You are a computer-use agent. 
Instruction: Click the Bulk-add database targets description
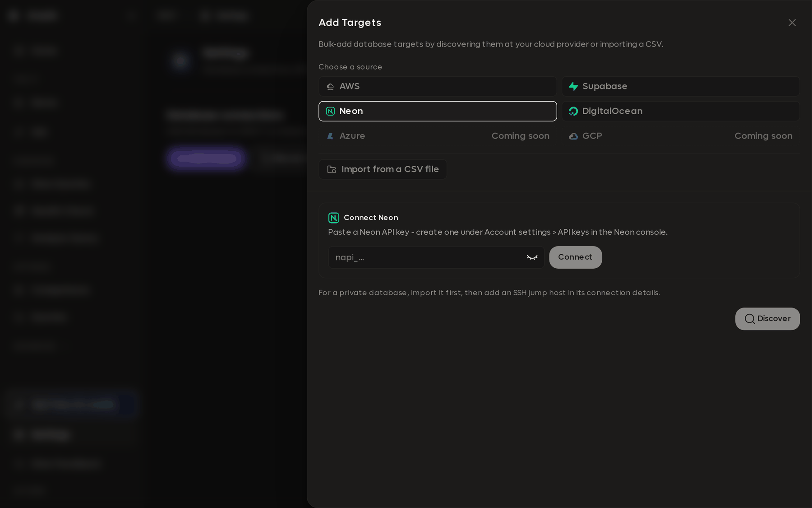(x=490, y=44)
